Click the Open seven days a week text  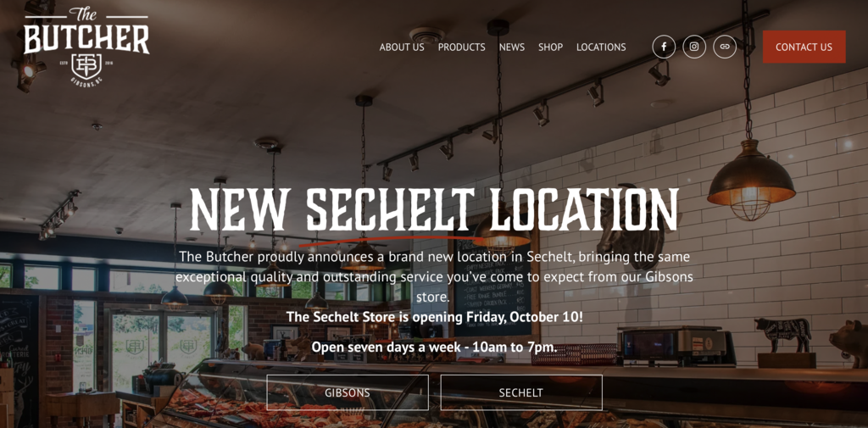(434, 347)
